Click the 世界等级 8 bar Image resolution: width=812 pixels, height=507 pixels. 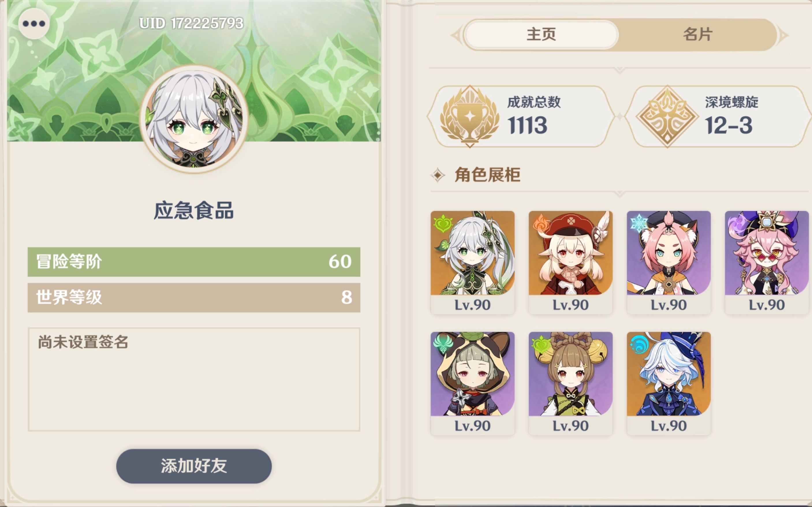click(x=194, y=298)
